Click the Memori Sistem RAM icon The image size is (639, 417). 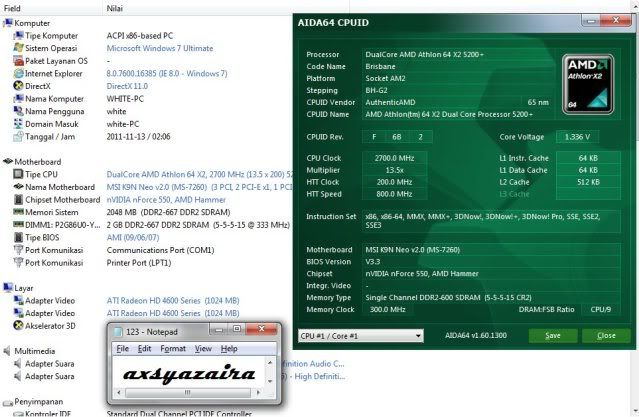(18, 212)
